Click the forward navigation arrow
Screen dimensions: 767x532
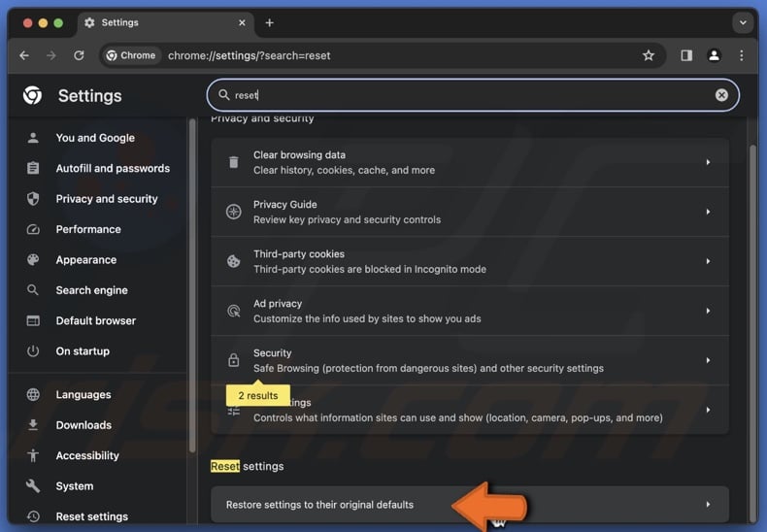coord(51,55)
